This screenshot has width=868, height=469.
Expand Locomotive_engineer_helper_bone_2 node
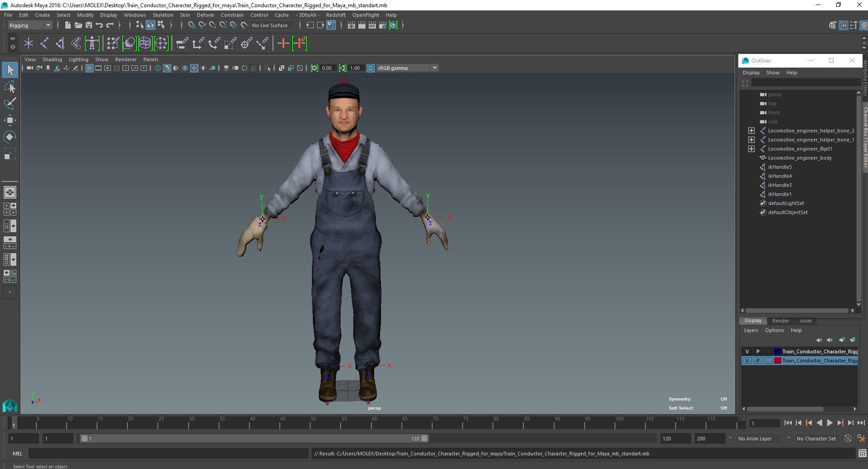[x=751, y=131]
